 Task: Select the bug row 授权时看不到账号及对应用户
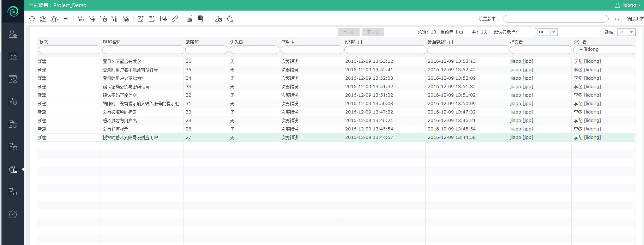click(336, 137)
